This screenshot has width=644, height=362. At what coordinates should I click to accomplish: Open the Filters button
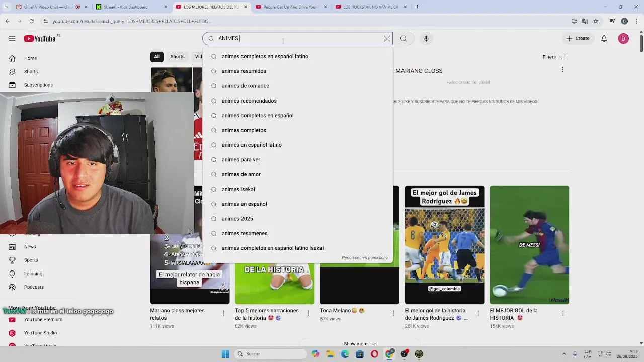coord(554,57)
